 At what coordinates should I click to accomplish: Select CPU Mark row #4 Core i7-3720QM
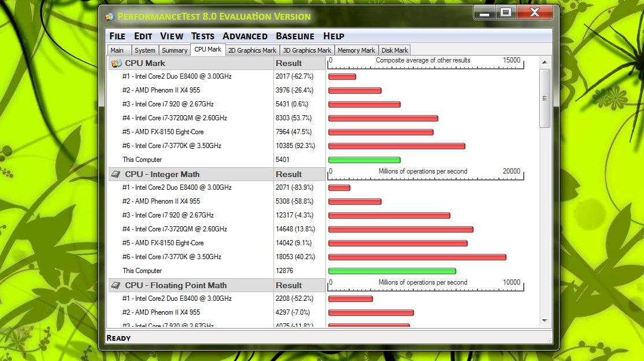[x=175, y=118]
